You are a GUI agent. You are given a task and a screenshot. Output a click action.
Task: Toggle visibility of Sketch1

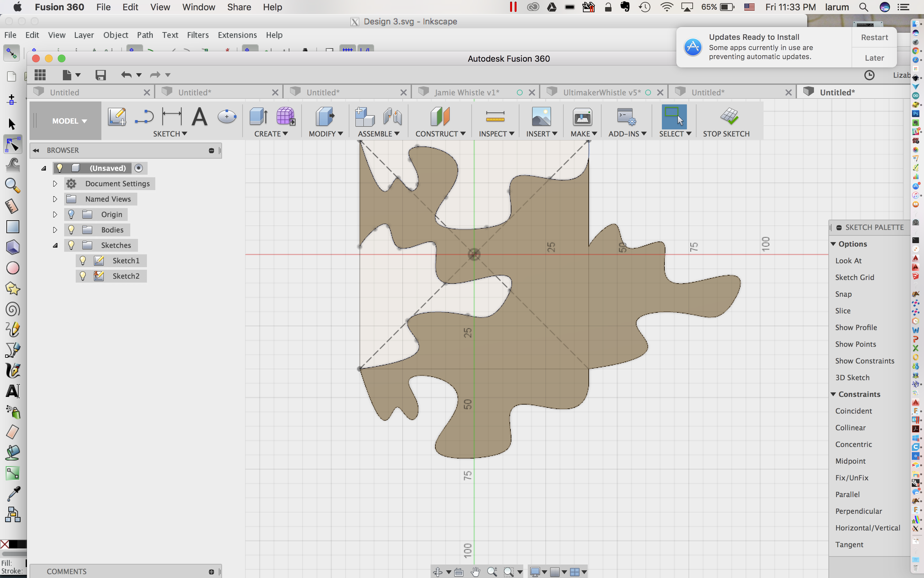point(82,261)
